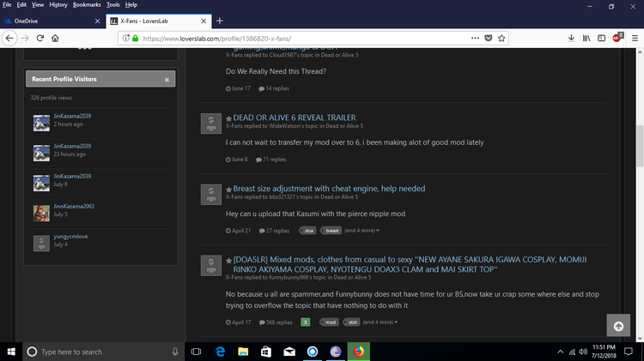Click JinnKazama2063 avatar thumbnail

point(41,214)
